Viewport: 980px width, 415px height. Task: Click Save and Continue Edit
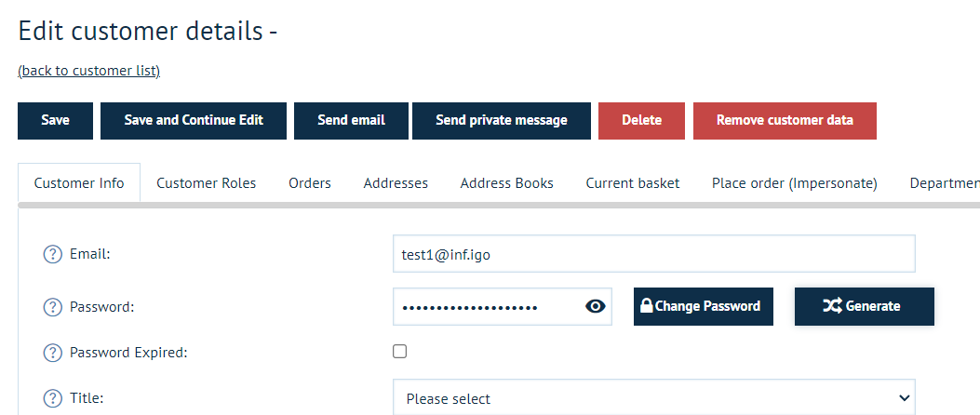click(194, 121)
